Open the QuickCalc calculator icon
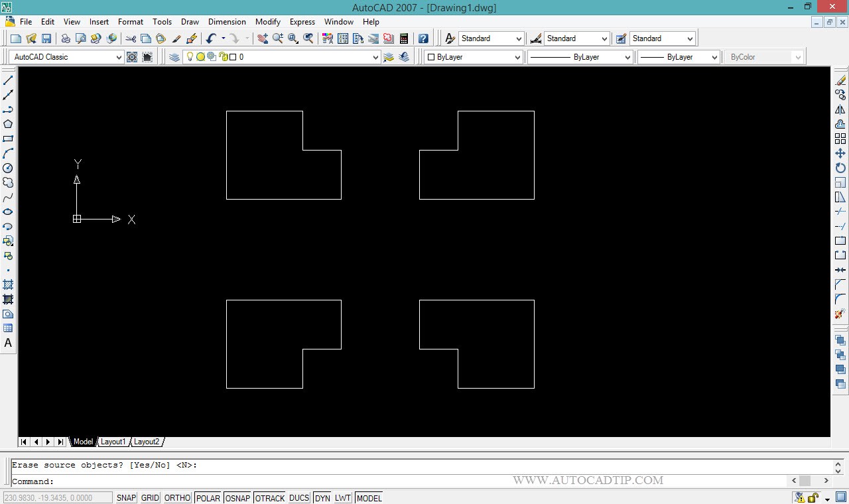Image resolution: width=849 pixels, height=504 pixels. pos(403,38)
